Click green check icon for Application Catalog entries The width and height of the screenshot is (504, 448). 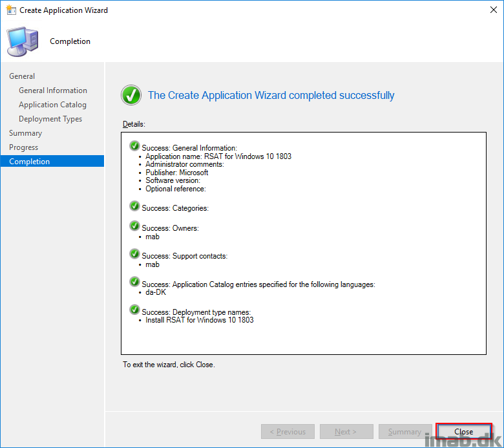tap(134, 282)
